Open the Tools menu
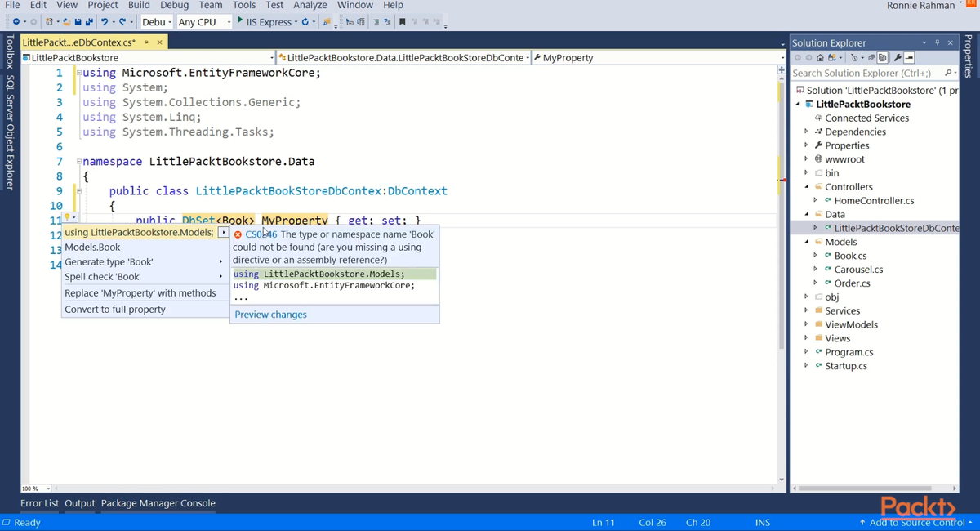 pos(244,5)
